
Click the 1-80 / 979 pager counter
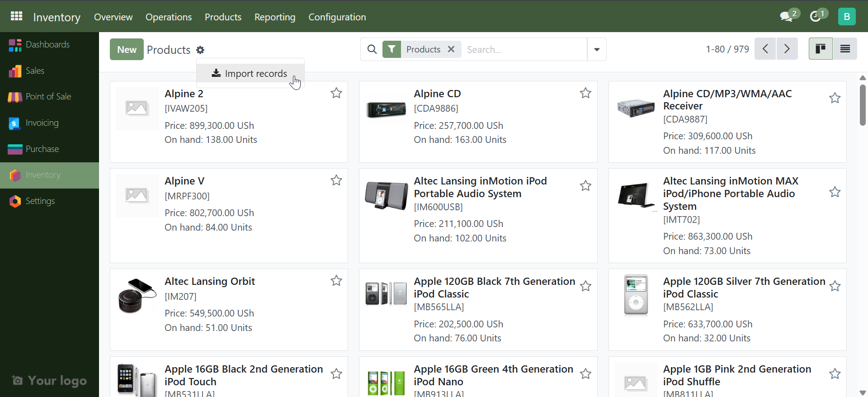point(727,49)
